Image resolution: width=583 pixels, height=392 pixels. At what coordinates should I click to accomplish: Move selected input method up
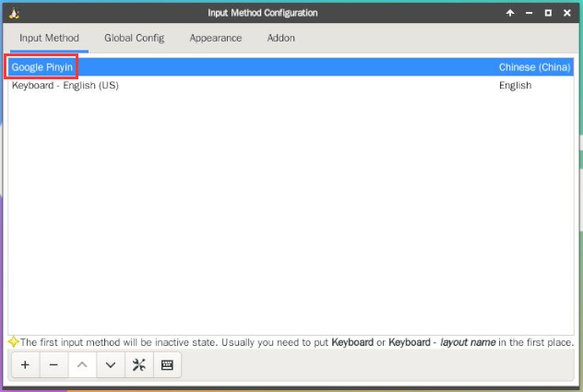(82, 365)
